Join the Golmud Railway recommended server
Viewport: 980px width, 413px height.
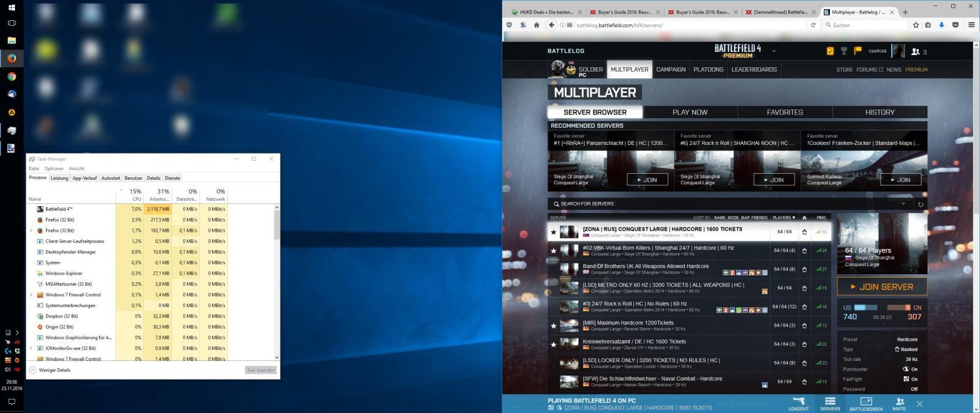tap(900, 180)
